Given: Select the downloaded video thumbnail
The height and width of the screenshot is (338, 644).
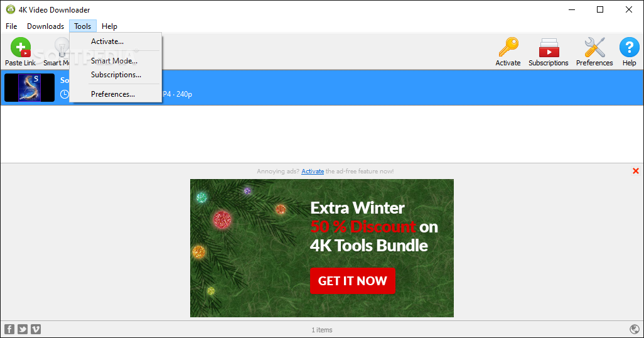Looking at the screenshot, I should click(x=30, y=87).
